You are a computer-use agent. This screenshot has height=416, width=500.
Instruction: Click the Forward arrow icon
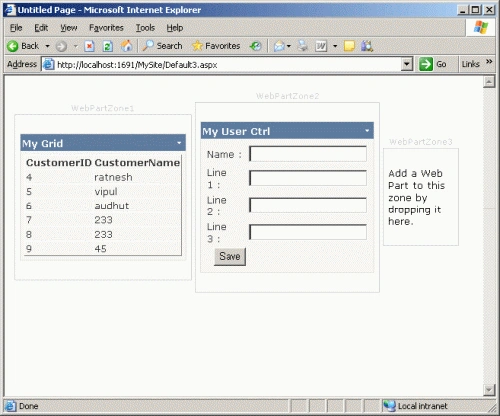click(61, 46)
